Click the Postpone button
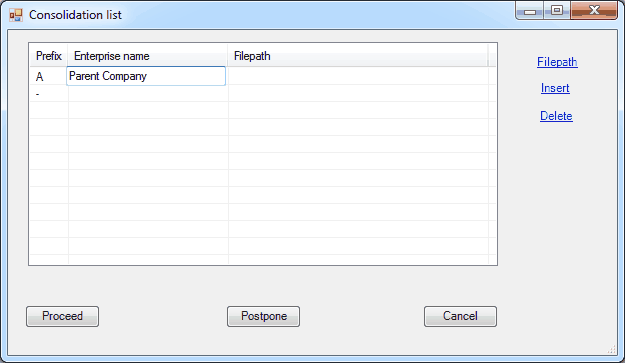The width and height of the screenshot is (625, 363). (263, 316)
